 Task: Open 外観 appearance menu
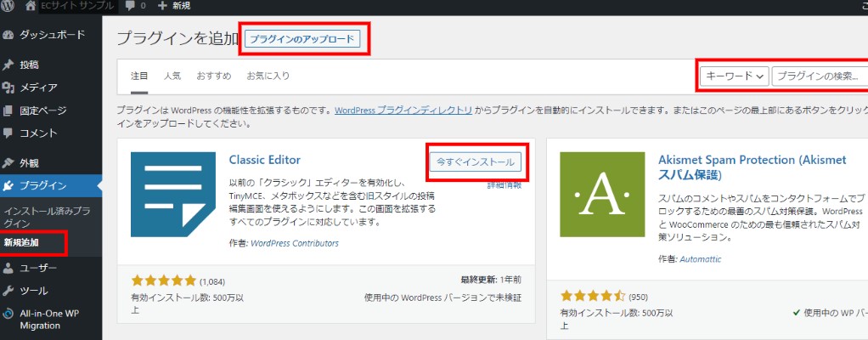tap(29, 163)
